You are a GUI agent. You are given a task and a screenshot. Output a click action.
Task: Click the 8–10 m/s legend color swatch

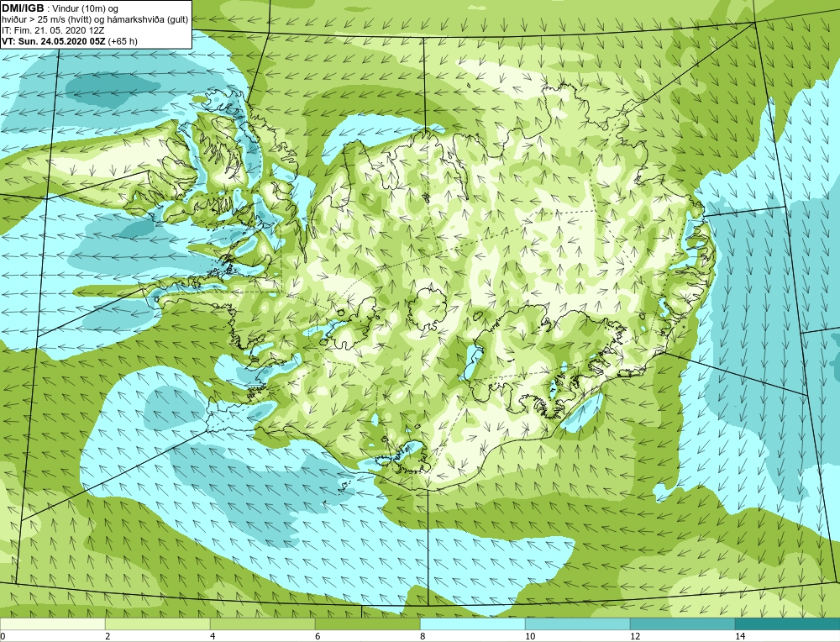472,624
